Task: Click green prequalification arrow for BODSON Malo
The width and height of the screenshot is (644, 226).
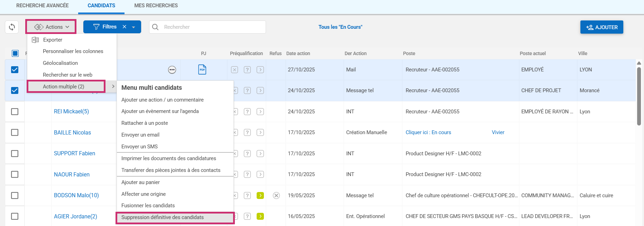Action: 260,195
